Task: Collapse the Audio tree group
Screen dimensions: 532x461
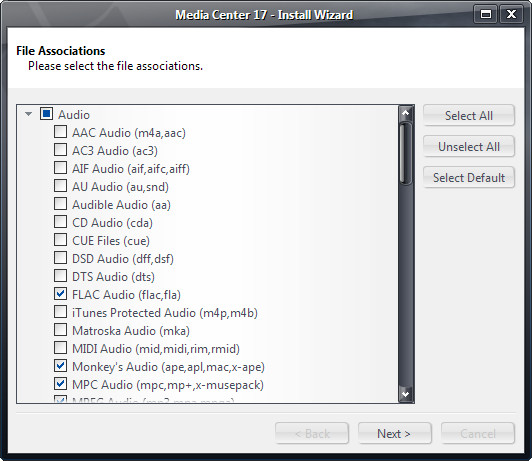Action: pos(28,114)
